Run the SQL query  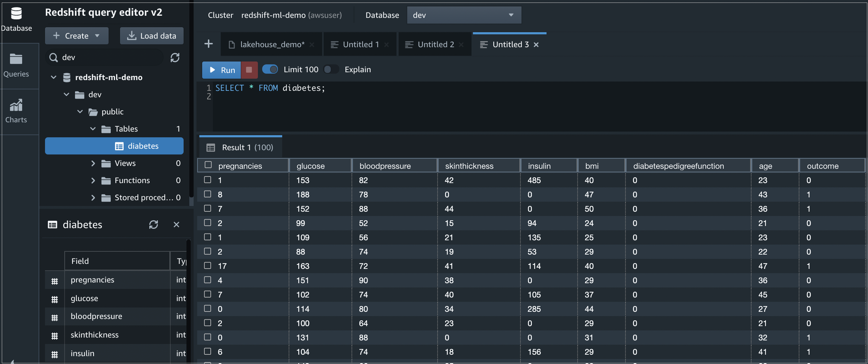(222, 70)
